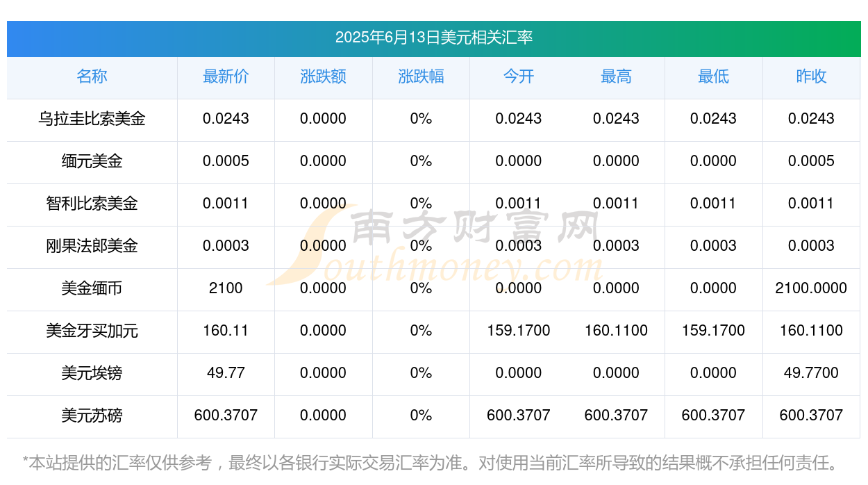Click 昨收 600.3707 in 美元苏磅 row

(811, 416)
